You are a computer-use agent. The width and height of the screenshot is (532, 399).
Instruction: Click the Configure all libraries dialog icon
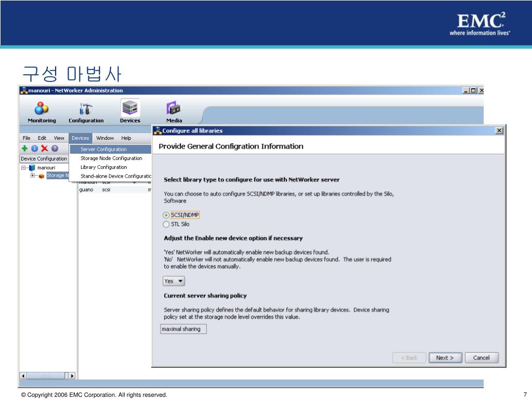pyautogui.click(x=157, y=130)
